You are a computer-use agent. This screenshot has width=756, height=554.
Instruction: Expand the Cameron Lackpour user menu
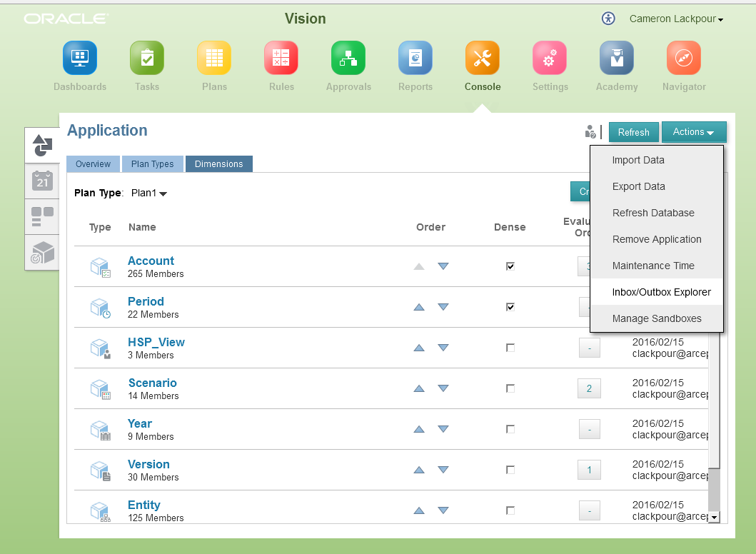pyautogui.click(x=677, y=19)
